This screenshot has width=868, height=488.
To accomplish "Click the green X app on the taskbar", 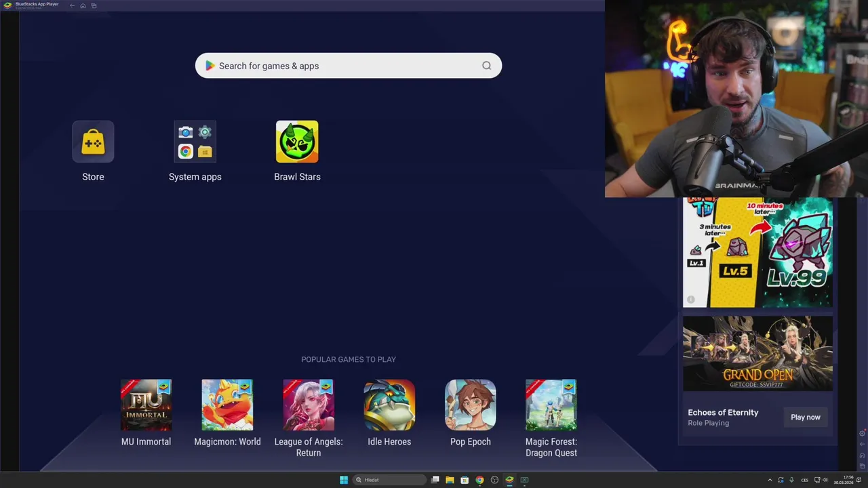I will [524, 480].
